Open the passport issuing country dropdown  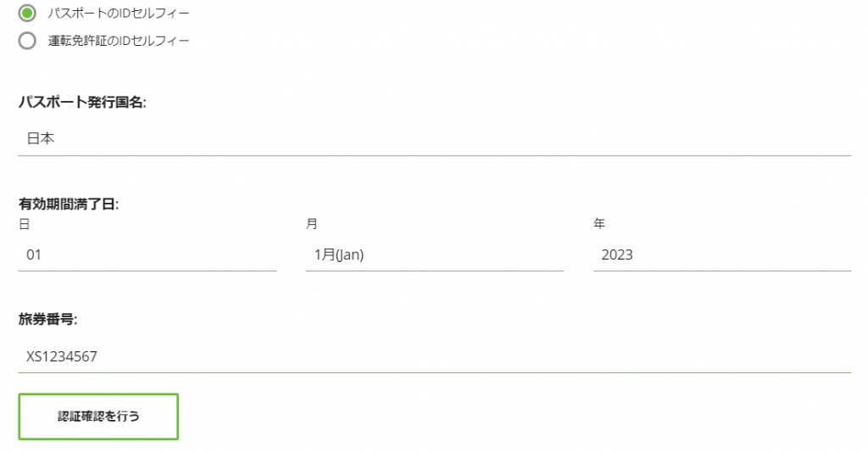click(x=434, y=139)
